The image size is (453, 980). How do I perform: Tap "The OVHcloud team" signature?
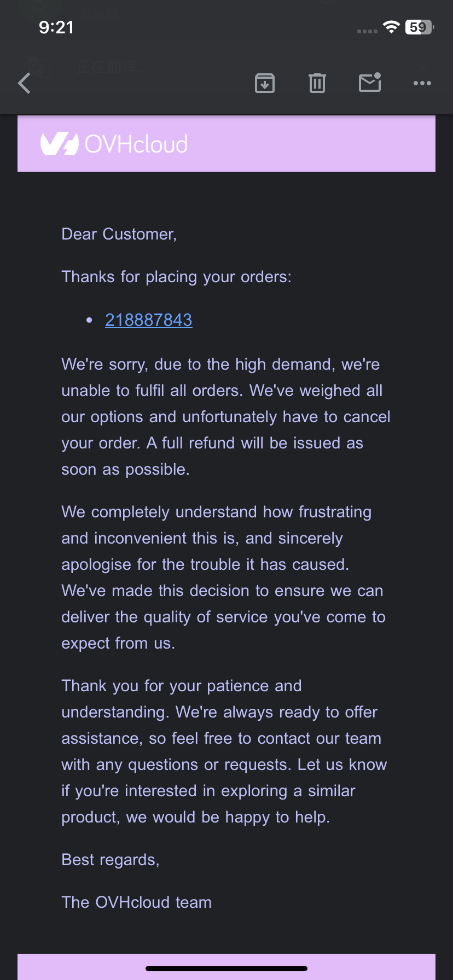[137, 902]
